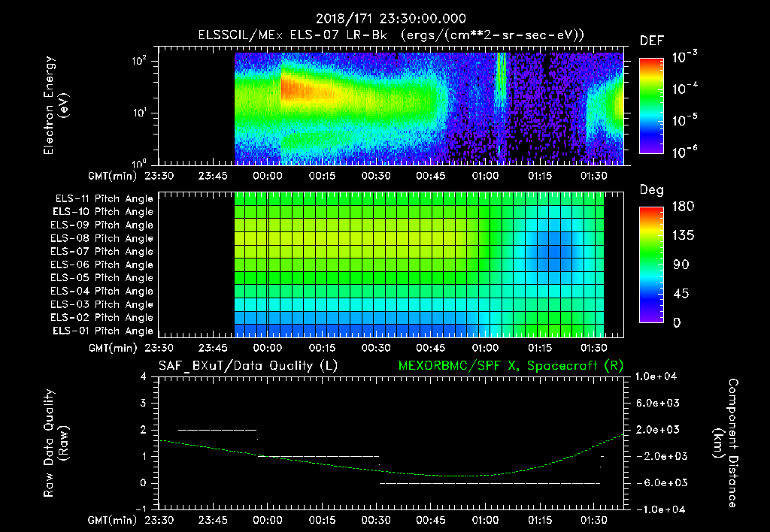Click the SAF_BXuT/Data Quality (L) title

point(248,366)
